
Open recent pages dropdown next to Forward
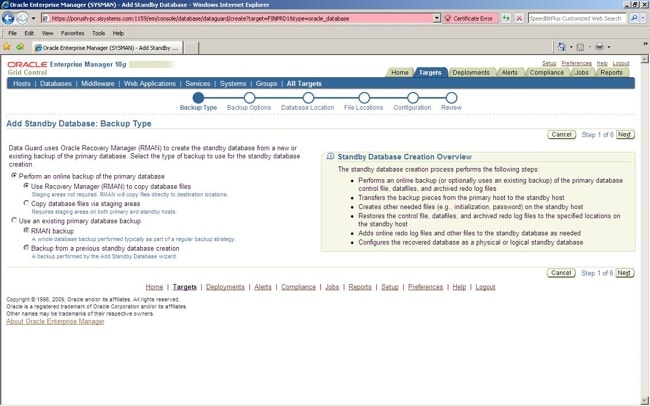click(x=34, y=18)
